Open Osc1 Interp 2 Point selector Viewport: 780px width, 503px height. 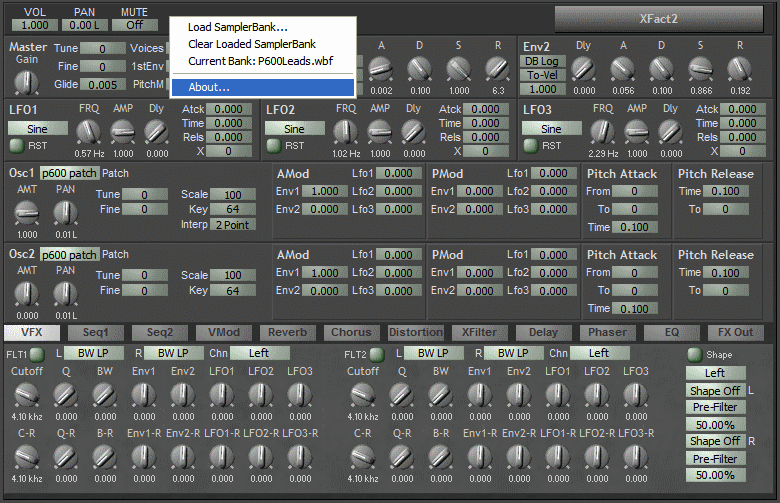(233, 225)
